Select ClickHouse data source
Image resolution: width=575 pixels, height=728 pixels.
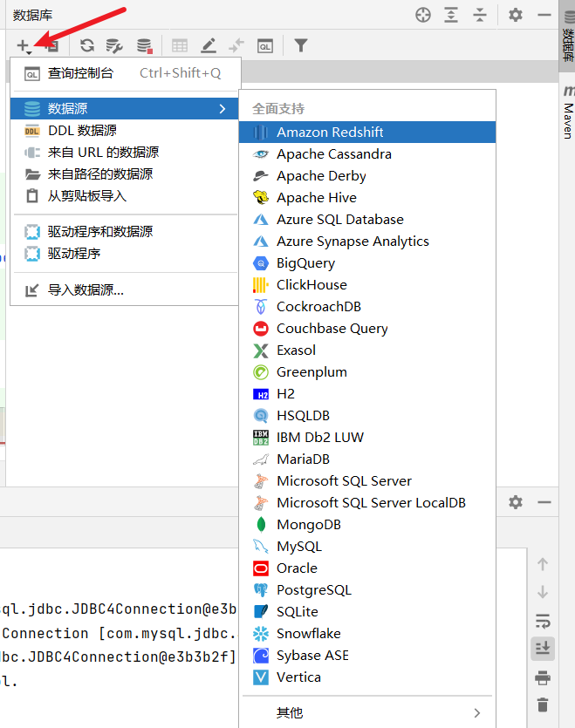pos(367,285)
